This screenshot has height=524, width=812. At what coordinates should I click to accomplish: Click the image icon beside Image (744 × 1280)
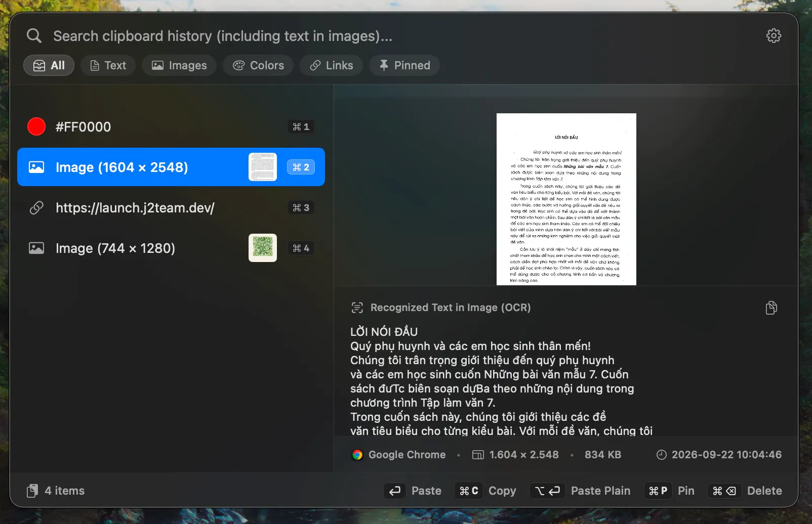[x=36, y=248]
